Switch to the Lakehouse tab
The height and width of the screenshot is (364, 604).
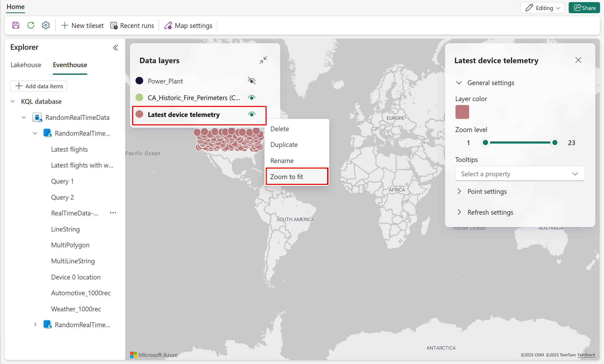pos(26,65)
